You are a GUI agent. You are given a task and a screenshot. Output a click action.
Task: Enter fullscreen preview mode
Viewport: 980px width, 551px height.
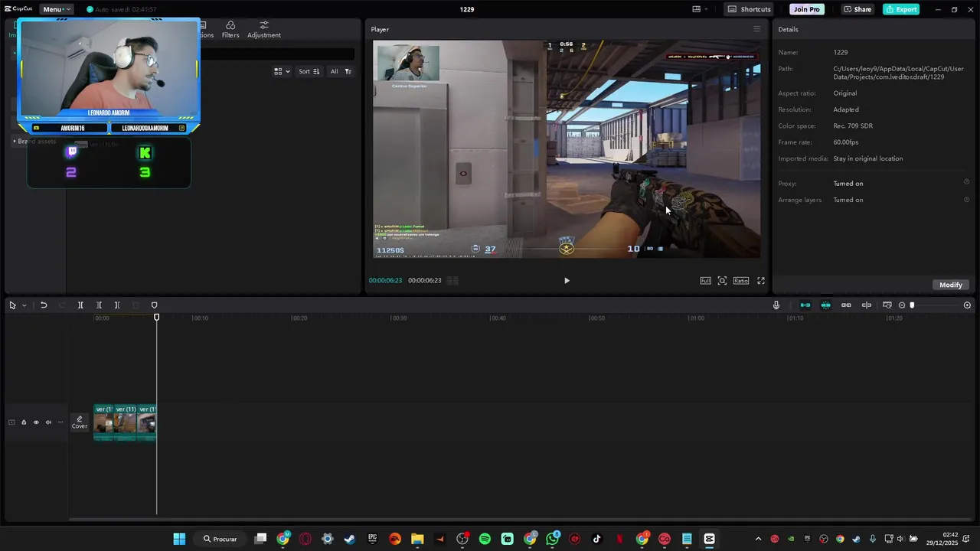761,281
